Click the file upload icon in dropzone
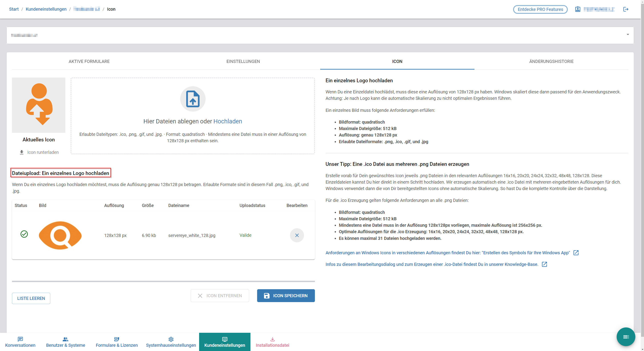Viewport: 644px width, 351px height. 192,99
